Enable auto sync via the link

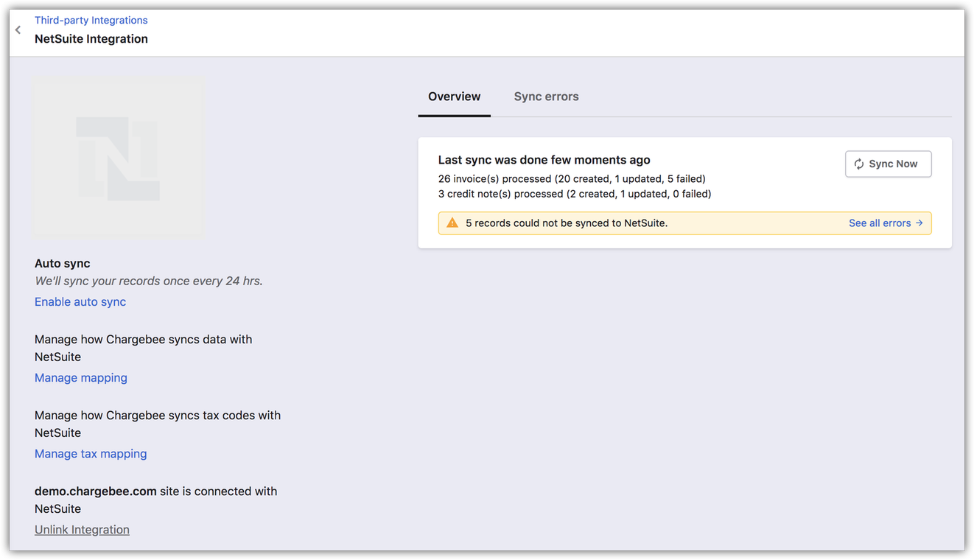point(80,301)
